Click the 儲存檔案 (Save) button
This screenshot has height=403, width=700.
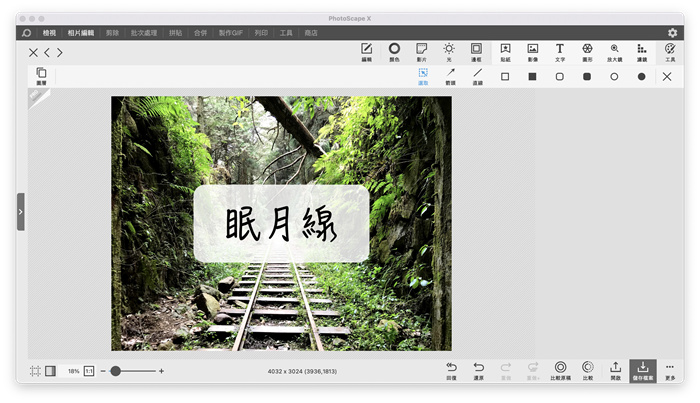(642, 370)
